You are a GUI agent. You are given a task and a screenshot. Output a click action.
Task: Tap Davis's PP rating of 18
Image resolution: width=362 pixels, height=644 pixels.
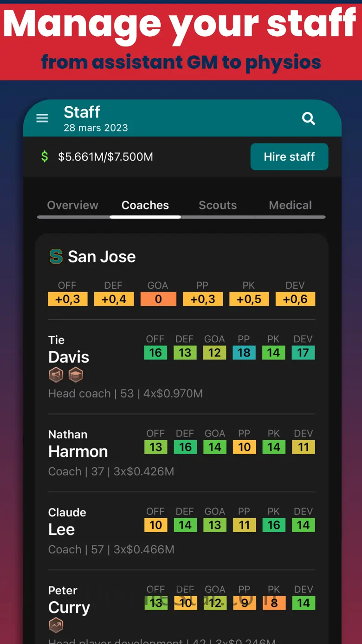point(244,353)
